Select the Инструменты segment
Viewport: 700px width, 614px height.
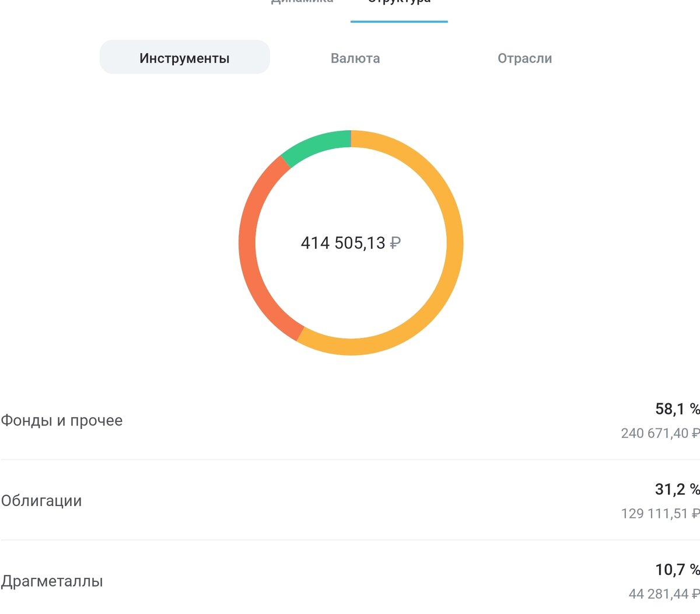(x=184, y=58)
